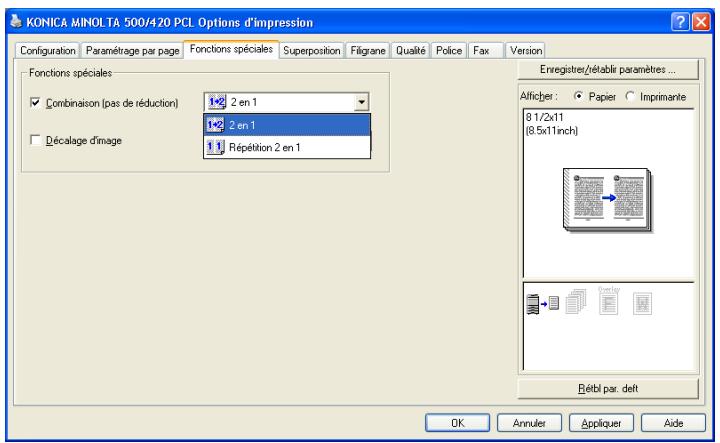
Task: Open context help with the question mark button
Action: click(x=680, y=22)
